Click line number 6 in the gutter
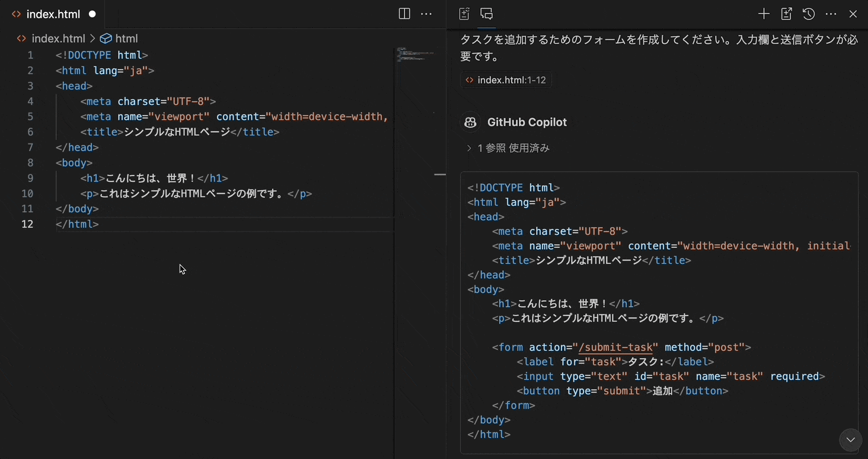Viewport: 868px width, 459px height. click(30, 132)
